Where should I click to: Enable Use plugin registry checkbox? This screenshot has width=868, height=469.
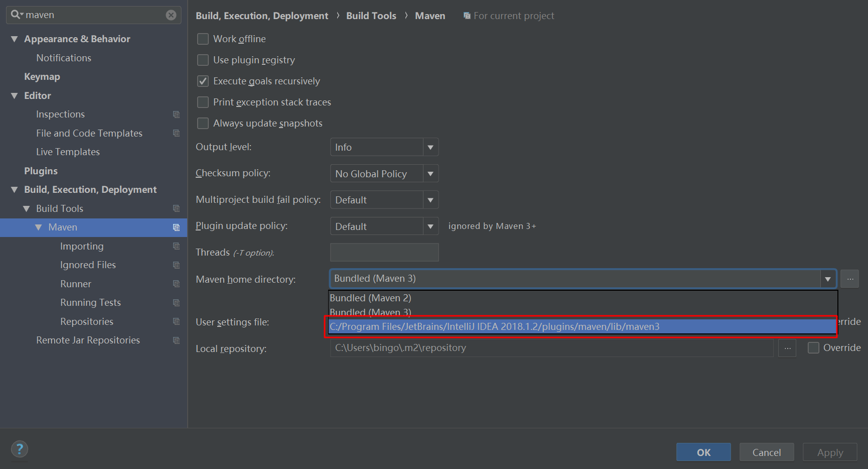203,60
